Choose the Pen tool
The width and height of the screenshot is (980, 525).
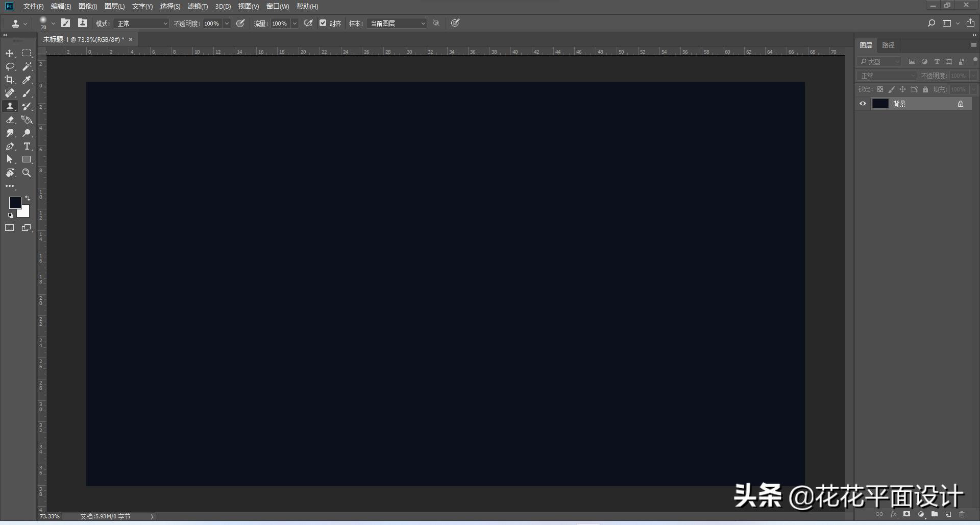[x=10, y=146]
